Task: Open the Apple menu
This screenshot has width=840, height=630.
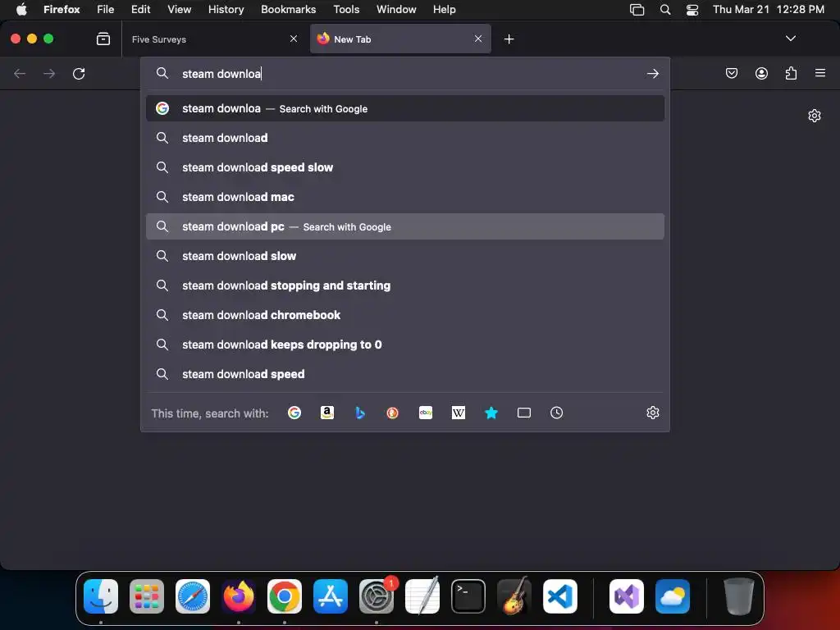Action: pos(21,9)
